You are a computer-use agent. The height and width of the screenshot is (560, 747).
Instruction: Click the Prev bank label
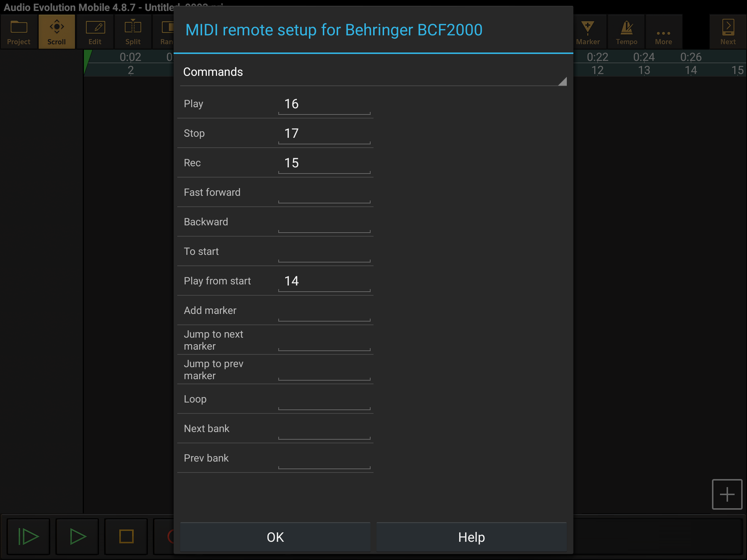click(206, 458)
